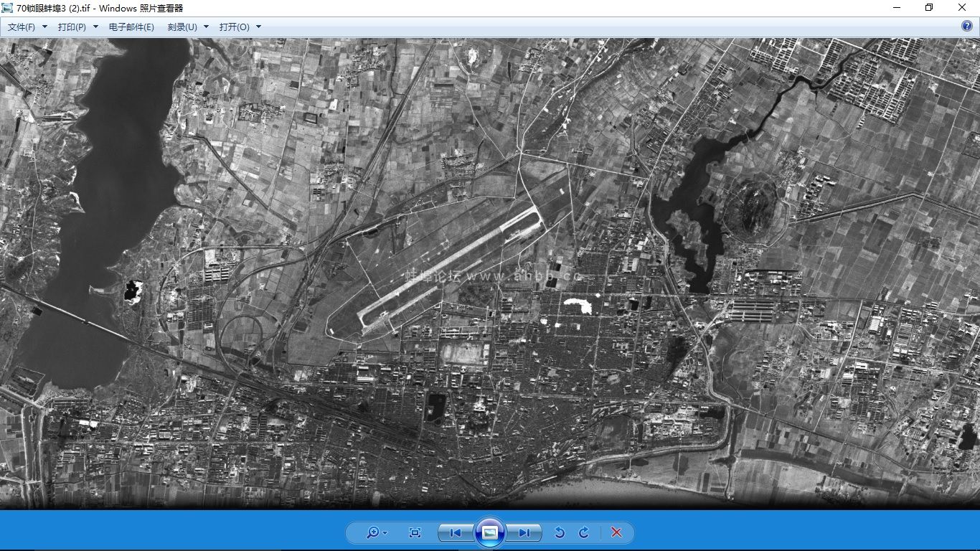Go to the next photo
This screenshot has width=980, height=551.
(x=524, y=532)
